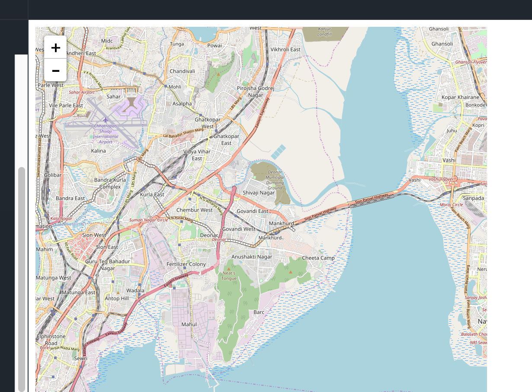This screenshot has height=392, width=532.
Task: Select the Vikhroli East label
Action: tap(285, 49)
